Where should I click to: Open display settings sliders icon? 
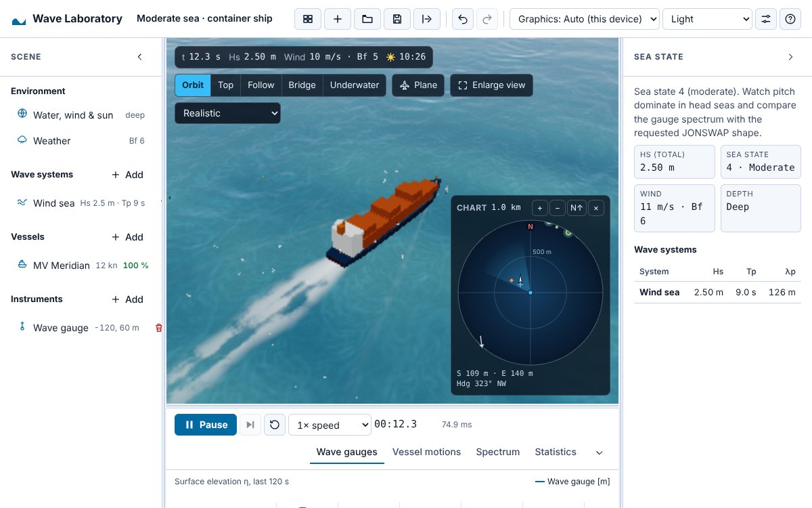(x=766, y=19)
